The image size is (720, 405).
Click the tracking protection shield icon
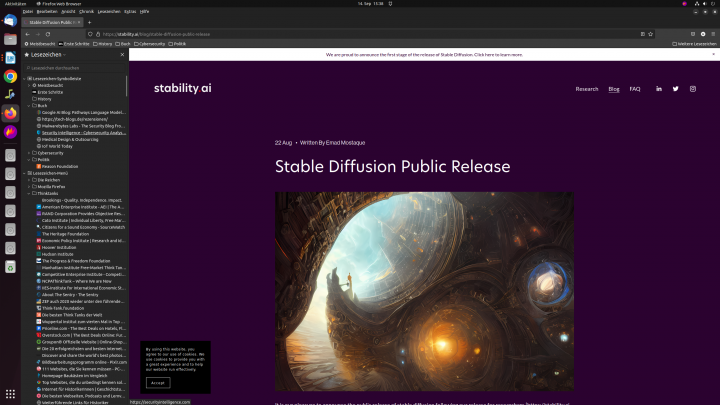pyautogui.click(x=90, y=34)
